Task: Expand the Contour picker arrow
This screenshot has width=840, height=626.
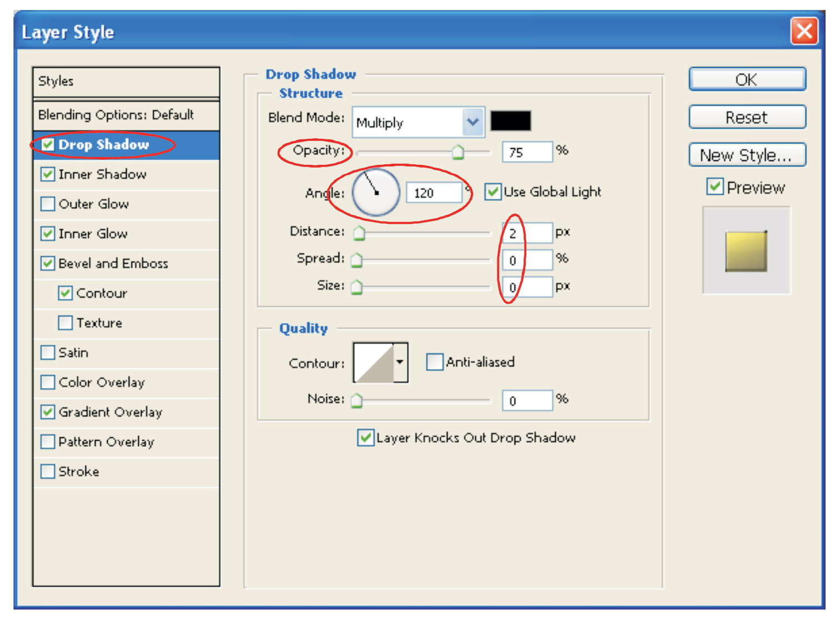Action: pos(400,363)
